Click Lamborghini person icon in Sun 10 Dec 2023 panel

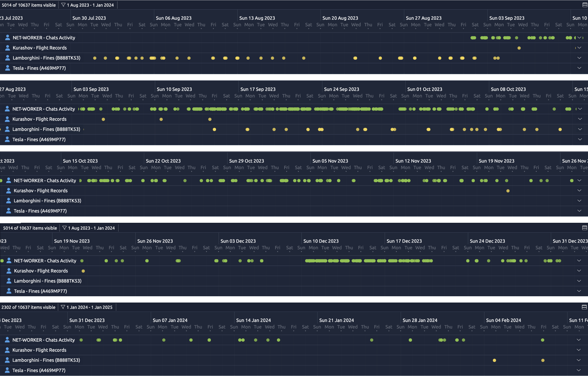point(9,281)
